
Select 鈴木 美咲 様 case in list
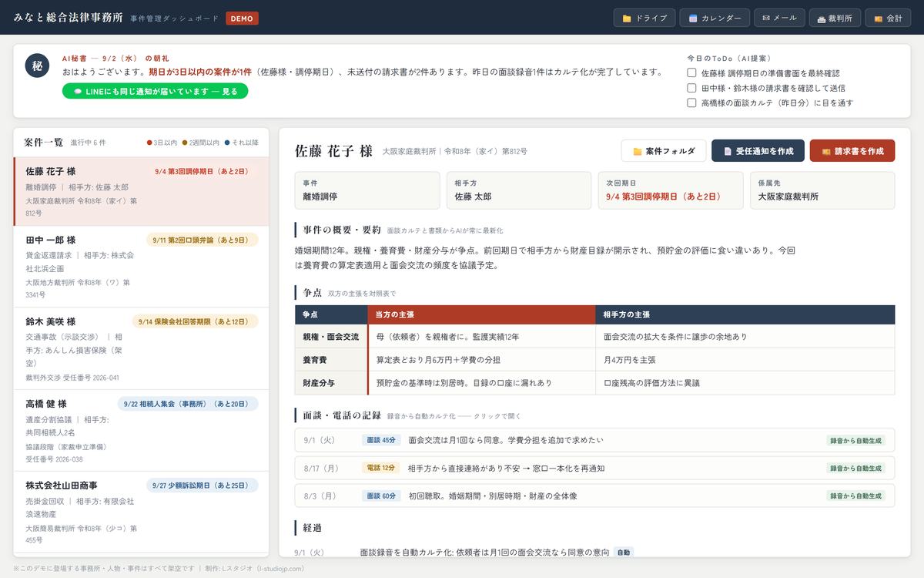142,349
